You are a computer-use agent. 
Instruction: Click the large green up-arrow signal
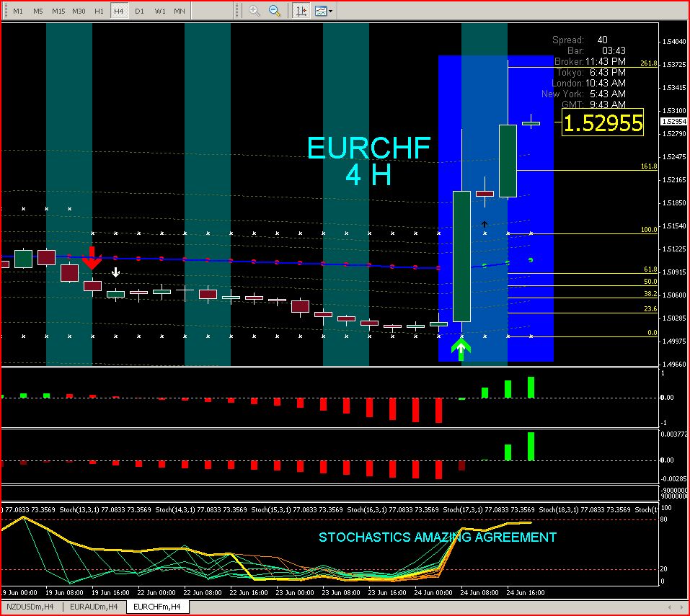pos(461,349)
